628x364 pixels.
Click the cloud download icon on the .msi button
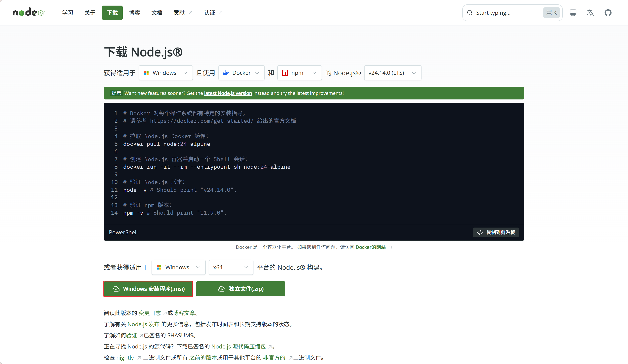pos(116,289)
